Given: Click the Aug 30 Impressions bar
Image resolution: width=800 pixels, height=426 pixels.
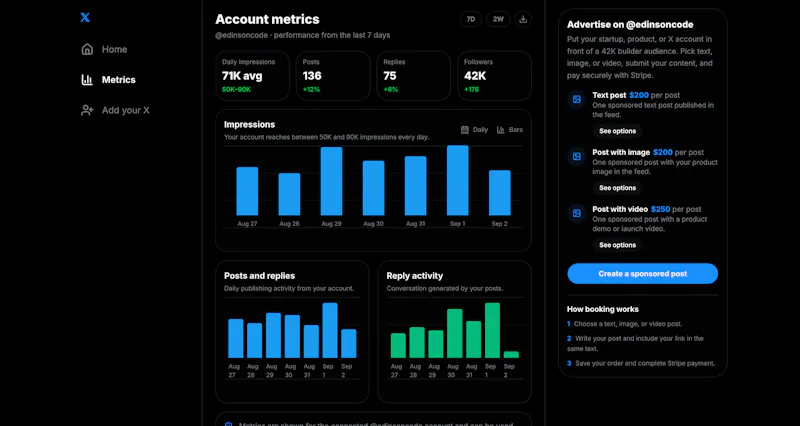Looking at the screenshot, I should 373,188.
